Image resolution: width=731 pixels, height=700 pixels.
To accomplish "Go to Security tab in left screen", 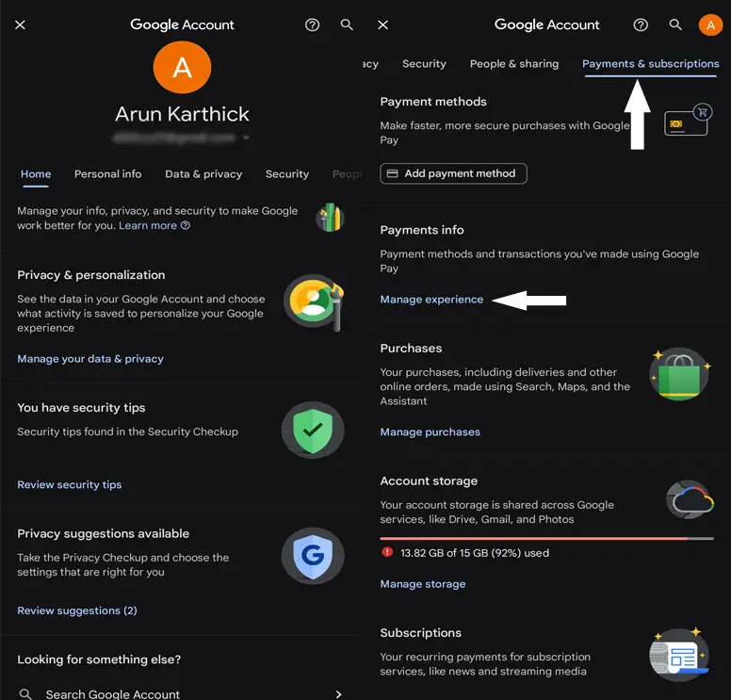I will pos(287,174).
